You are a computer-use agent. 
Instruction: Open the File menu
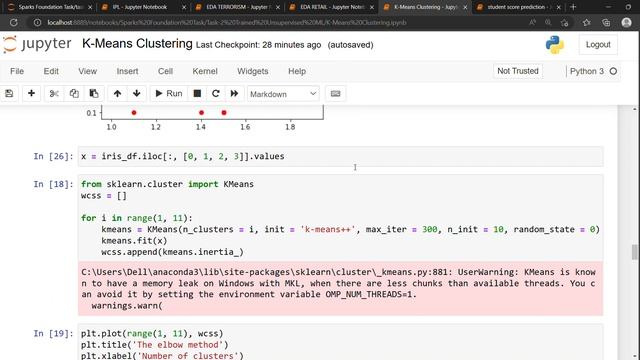pos(17,71)
